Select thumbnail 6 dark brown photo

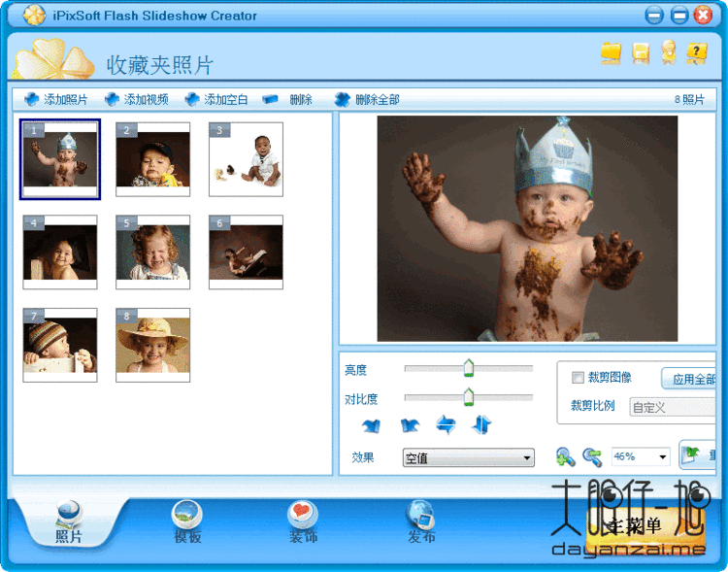[246, 252]
